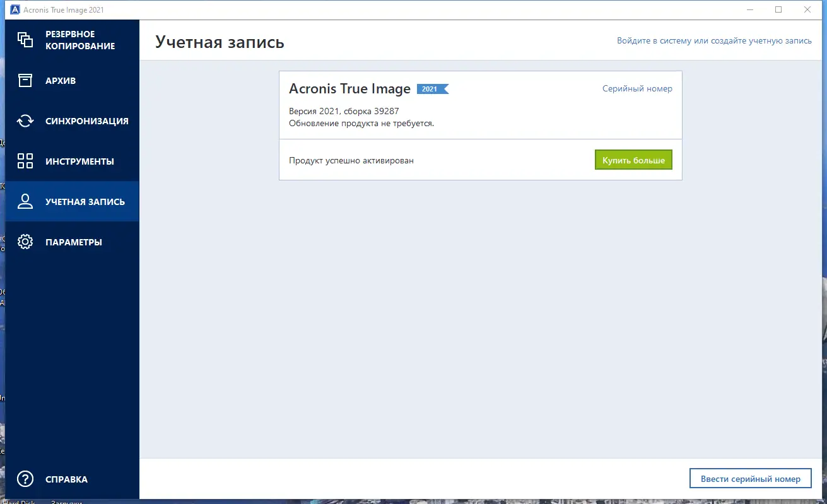This screenshot has height=504, width=827.
Task: Click the help question mark icon
Action: point(25,479)
